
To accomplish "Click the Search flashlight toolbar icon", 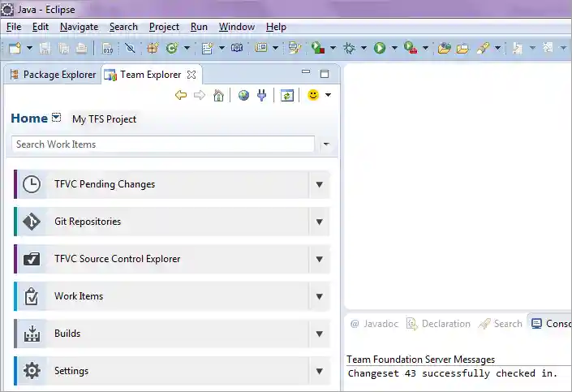I will click(483, 48).
